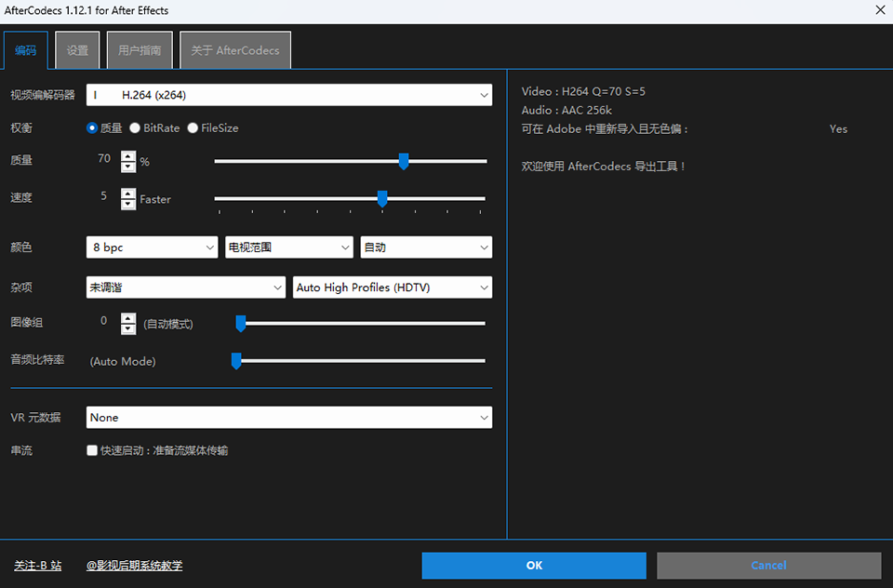
Task: Click the 图像组 value field showing 0
Action: point(103,321)
